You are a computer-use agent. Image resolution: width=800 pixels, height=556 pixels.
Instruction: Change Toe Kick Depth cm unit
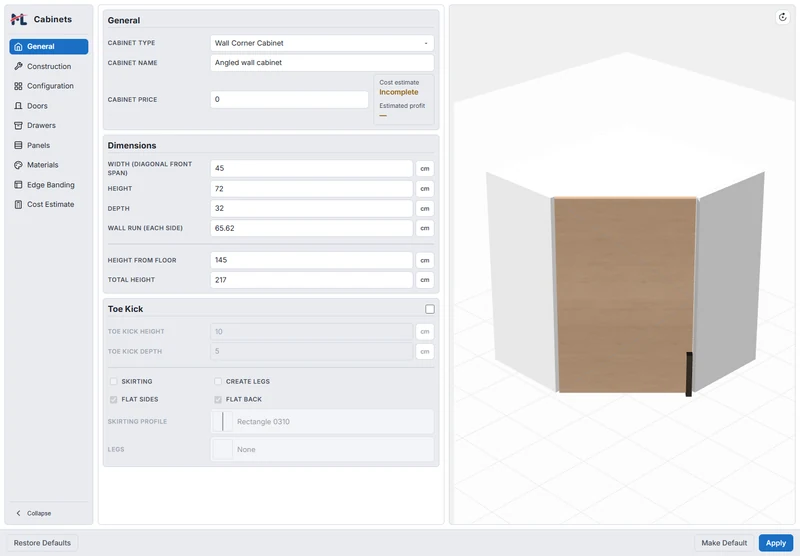[424, 351]
